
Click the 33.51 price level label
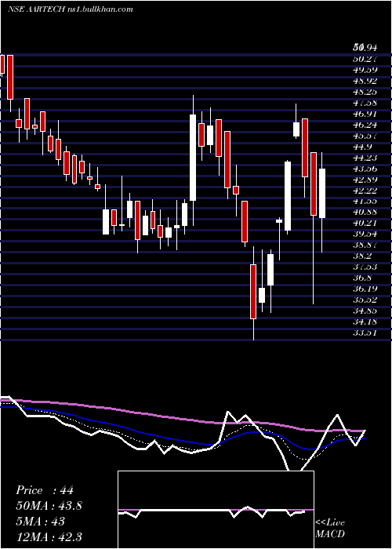(x=365, y=333)
